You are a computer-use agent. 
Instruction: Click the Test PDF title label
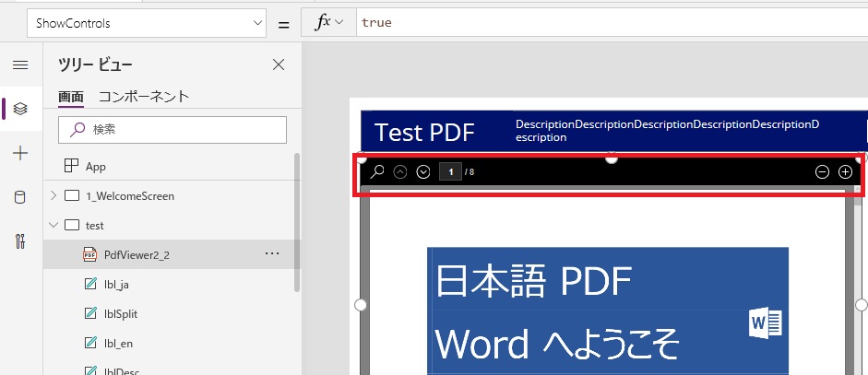coord(424,132)
